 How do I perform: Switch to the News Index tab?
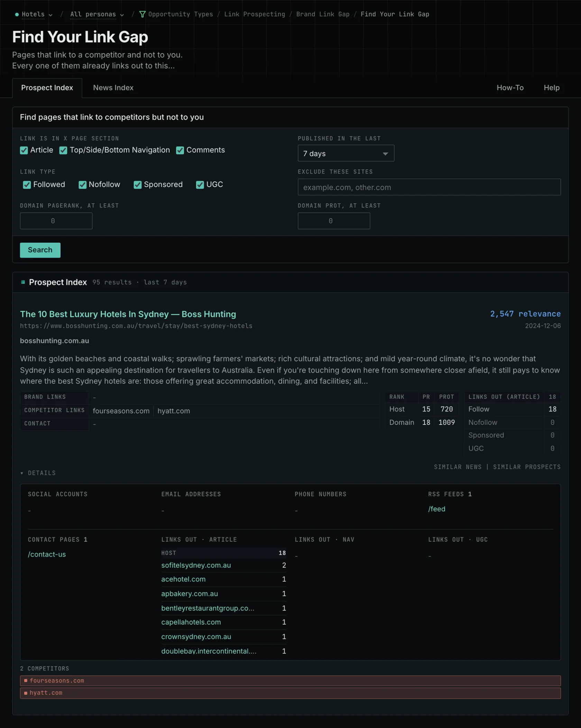point(113,88)
